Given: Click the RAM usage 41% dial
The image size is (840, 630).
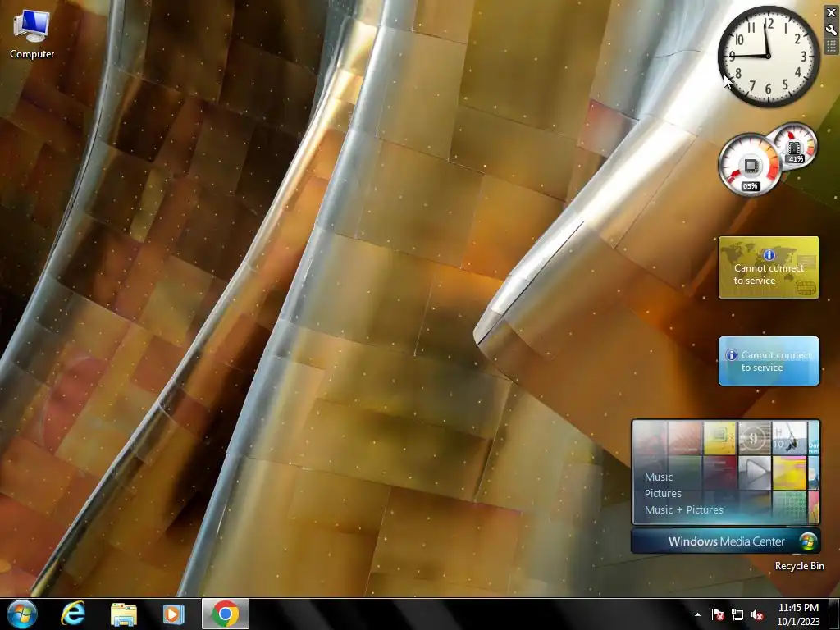Looking at the screenshot, I should tap(795, 145).
